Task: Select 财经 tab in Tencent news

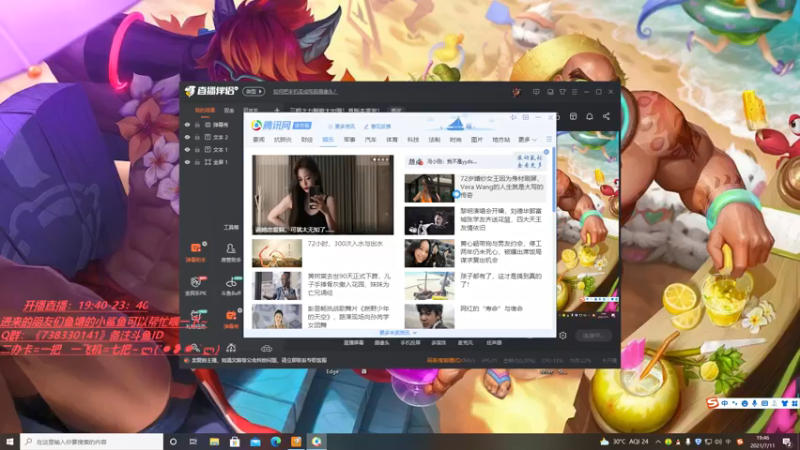Action: 307,140
